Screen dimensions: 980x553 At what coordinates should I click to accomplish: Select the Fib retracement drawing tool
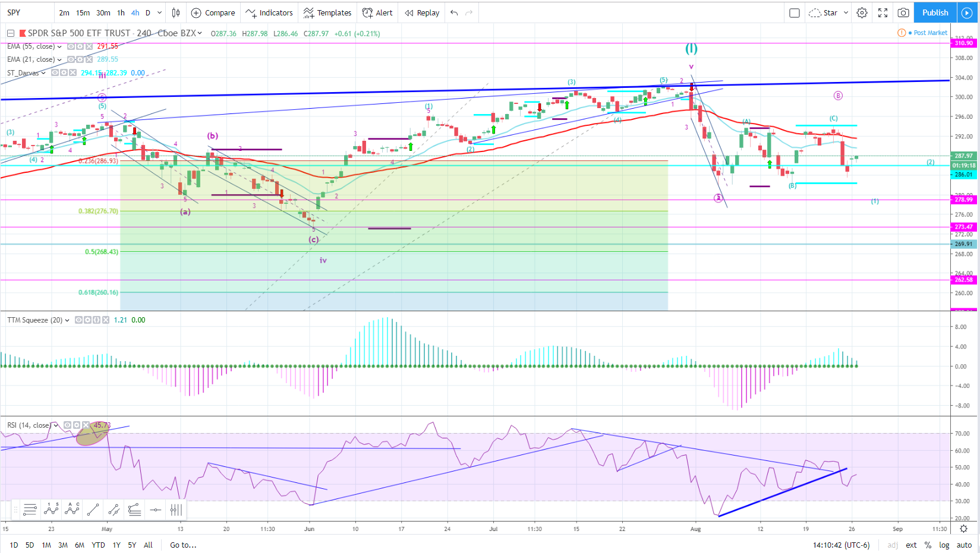pos(135,509)
